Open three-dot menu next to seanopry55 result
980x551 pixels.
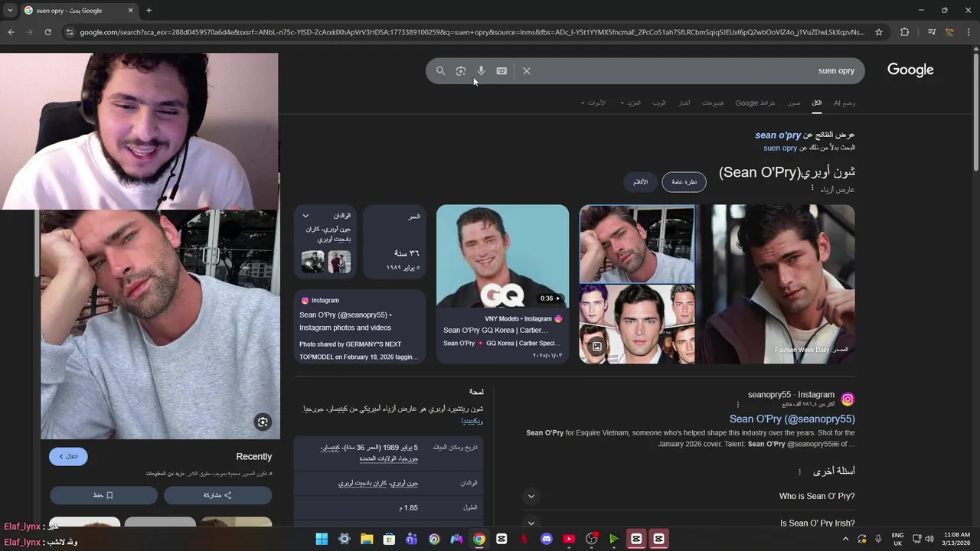pyautogui.click(x=738, y=404)
